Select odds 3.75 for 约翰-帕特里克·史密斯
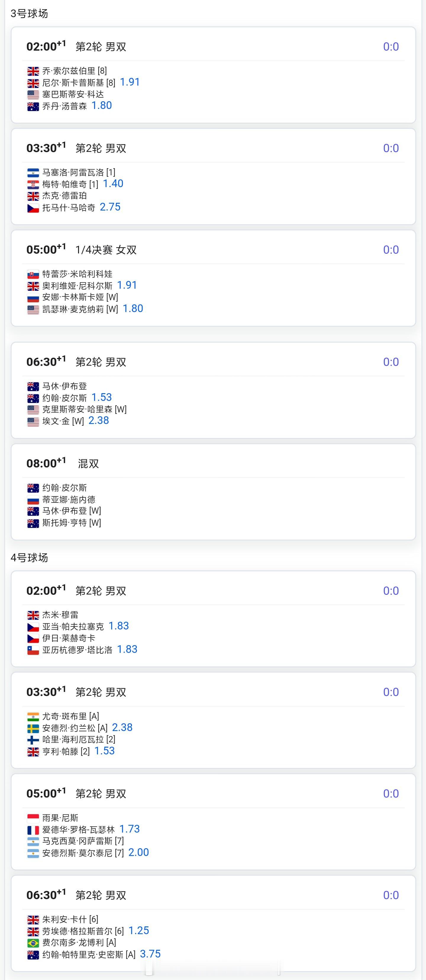 [151, 954]
